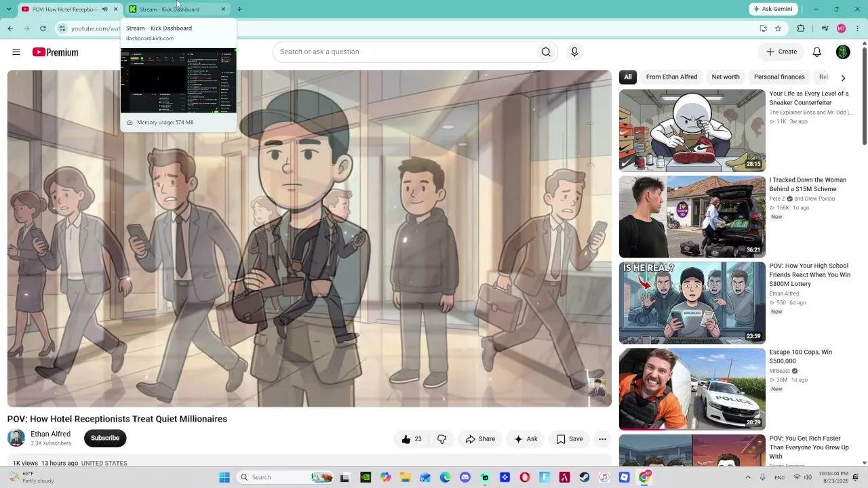Close the Kick Dashboard tab

pos(223,9)
